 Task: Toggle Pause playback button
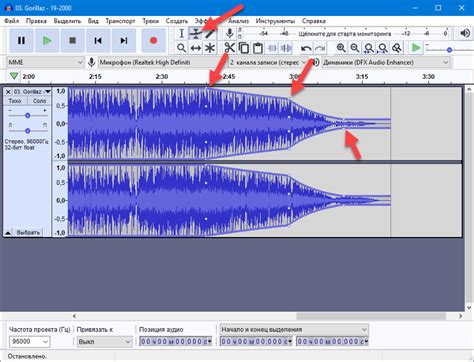pos(21,41)
